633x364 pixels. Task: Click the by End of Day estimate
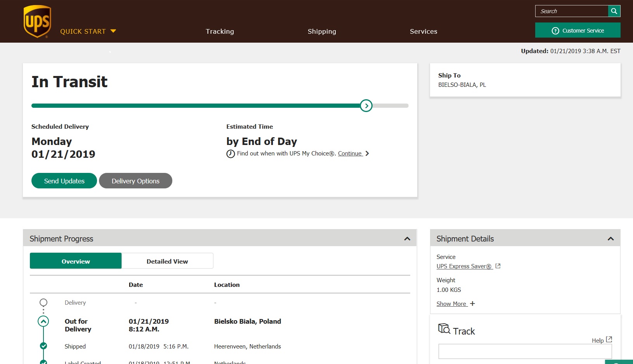click(x=262, y=141)
